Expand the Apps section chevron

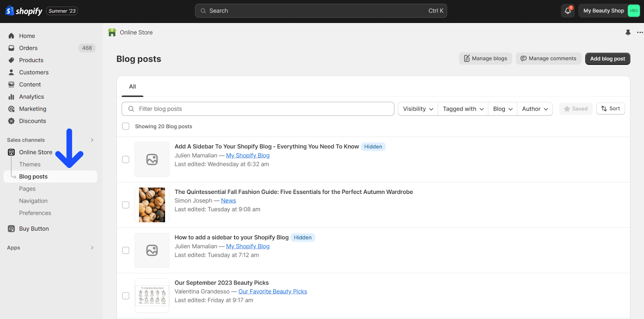point(92,248)
